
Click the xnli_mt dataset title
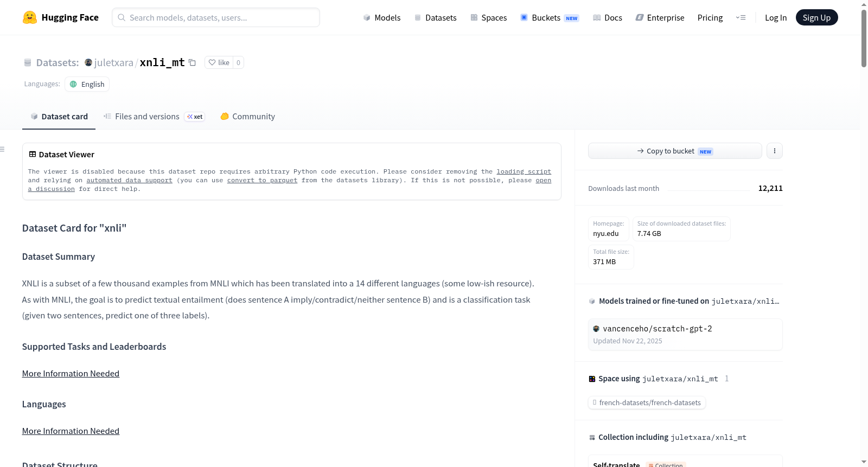(162, 62)
